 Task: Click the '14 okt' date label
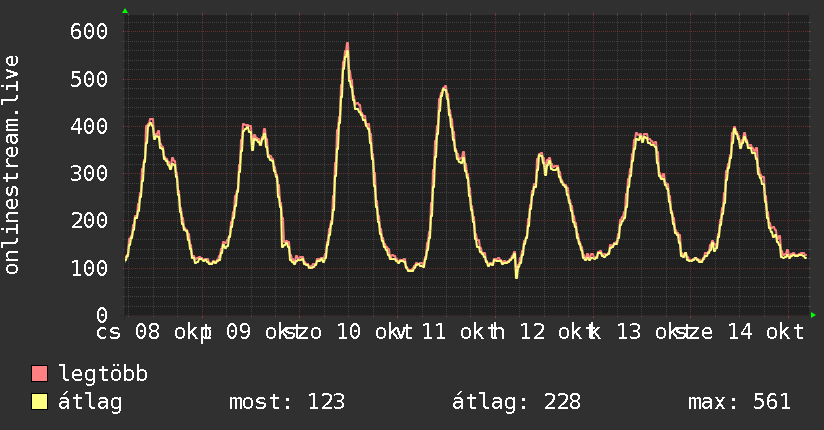(x=766, y=332)
